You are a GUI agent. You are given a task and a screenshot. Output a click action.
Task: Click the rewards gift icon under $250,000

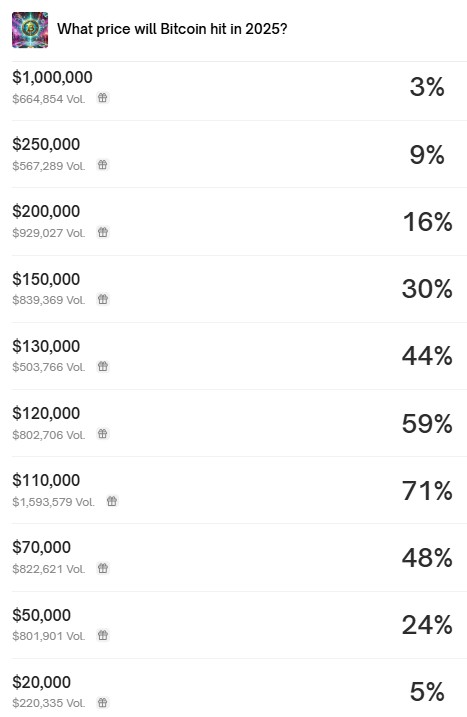tap(102, 165)
